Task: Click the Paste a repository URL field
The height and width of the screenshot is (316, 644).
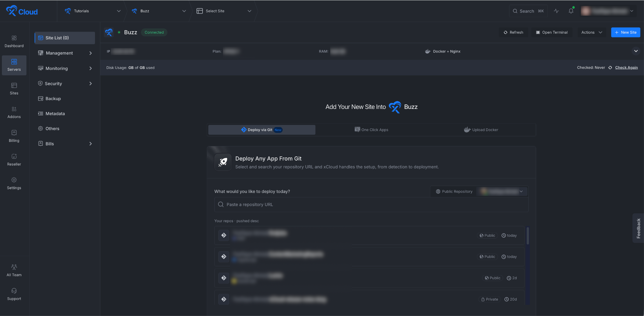Action: click(x=371, y=205)
